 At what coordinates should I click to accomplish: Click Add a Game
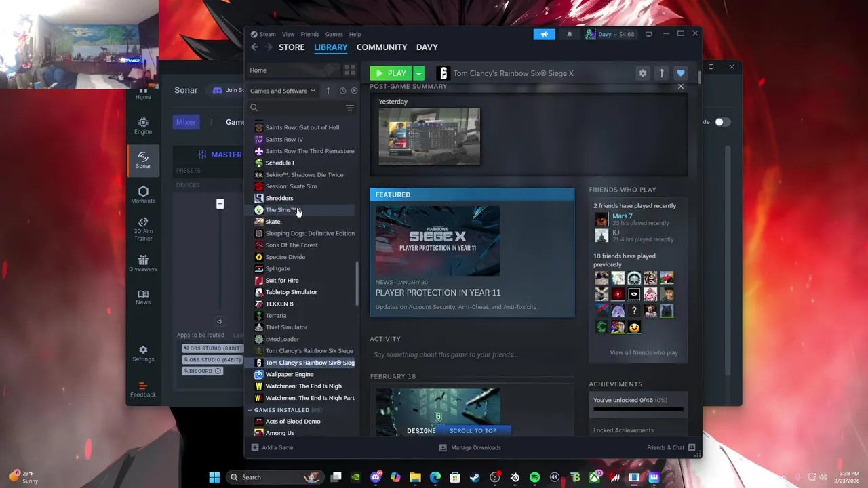[272, 447]
